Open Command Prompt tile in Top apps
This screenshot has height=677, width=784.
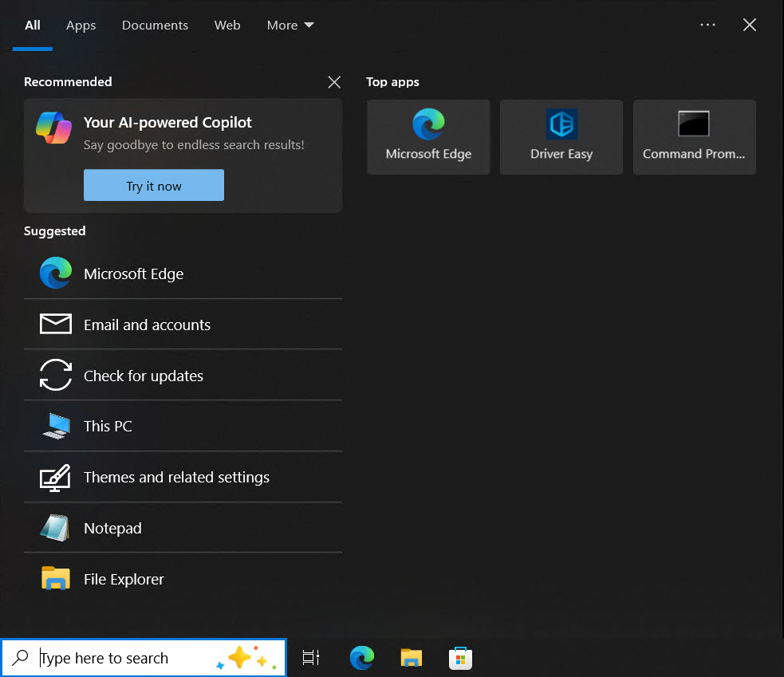coord(694,136)
